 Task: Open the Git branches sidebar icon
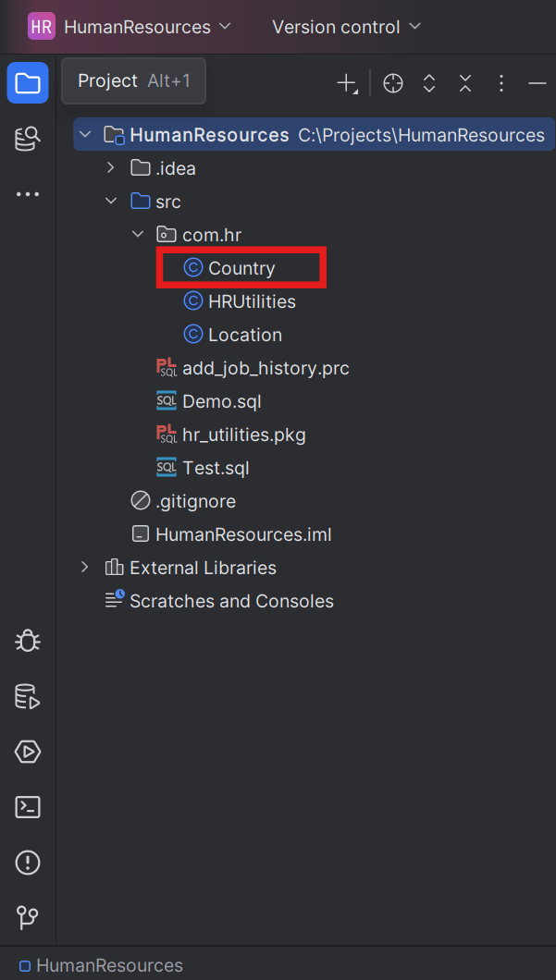27,918
